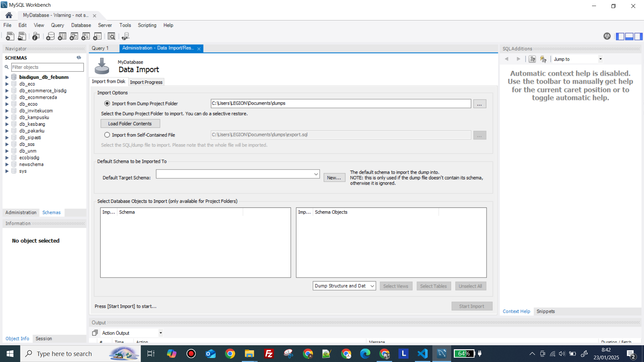
Task: Expand the db_kampusku schema tree
Action: 7,117
